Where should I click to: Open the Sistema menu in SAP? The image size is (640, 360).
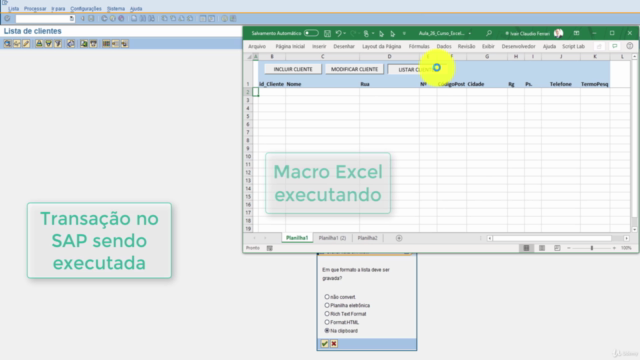116,9
